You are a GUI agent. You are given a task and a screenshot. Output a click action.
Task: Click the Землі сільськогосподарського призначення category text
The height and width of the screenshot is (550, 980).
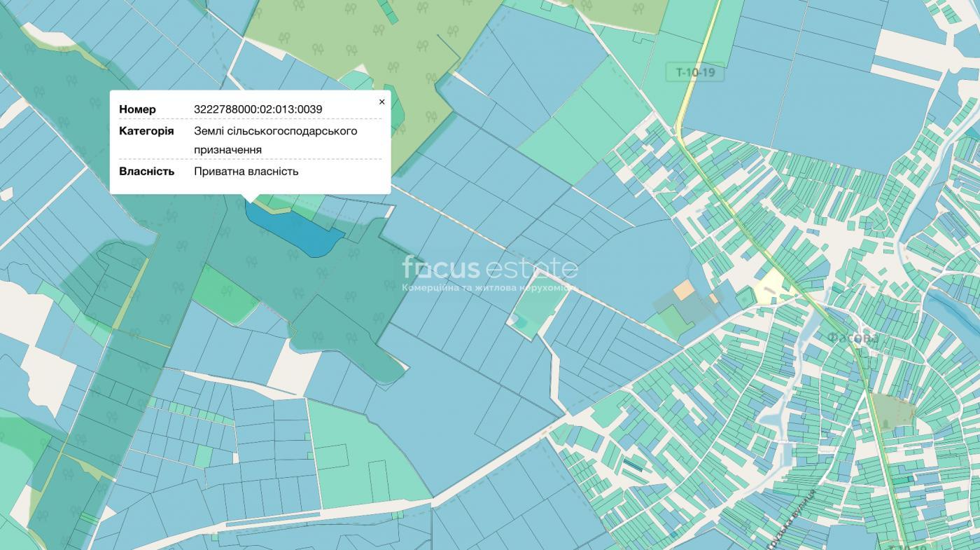point(276,140)
